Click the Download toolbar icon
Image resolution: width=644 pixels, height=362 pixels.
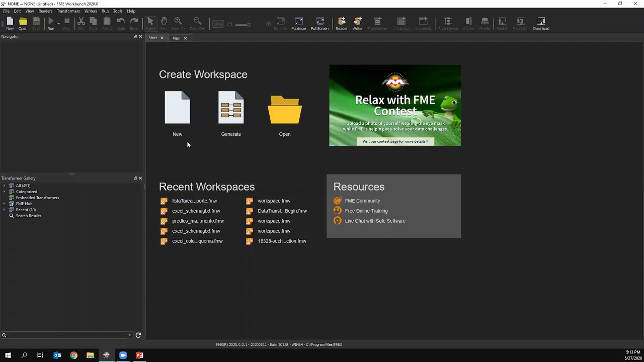[541, 23]
